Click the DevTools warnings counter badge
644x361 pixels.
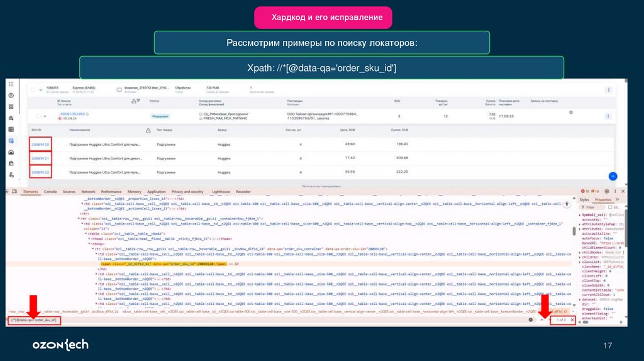click(x=595, y=191)
